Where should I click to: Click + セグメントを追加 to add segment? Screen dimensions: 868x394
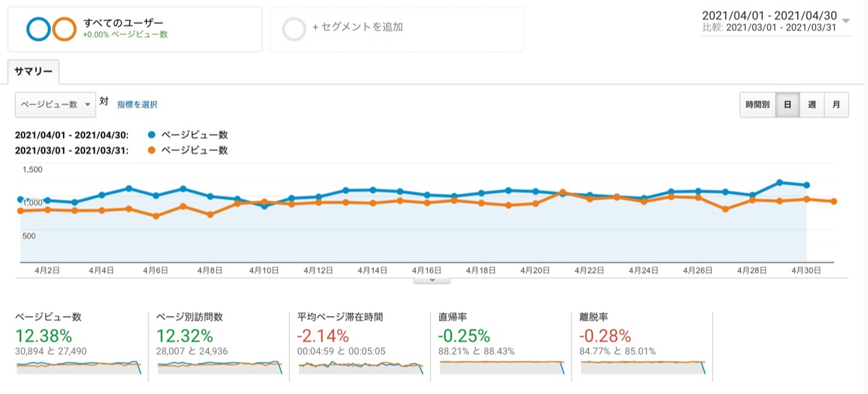pyautogui.click(x=357, y=27)
